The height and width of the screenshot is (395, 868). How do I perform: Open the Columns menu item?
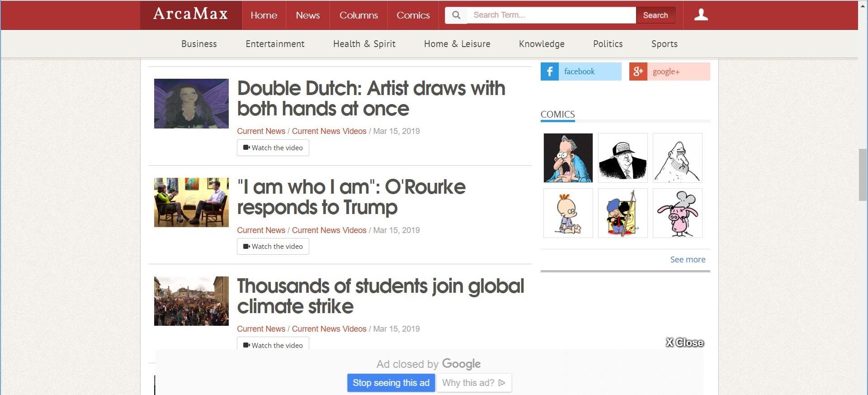pos(359,15)
